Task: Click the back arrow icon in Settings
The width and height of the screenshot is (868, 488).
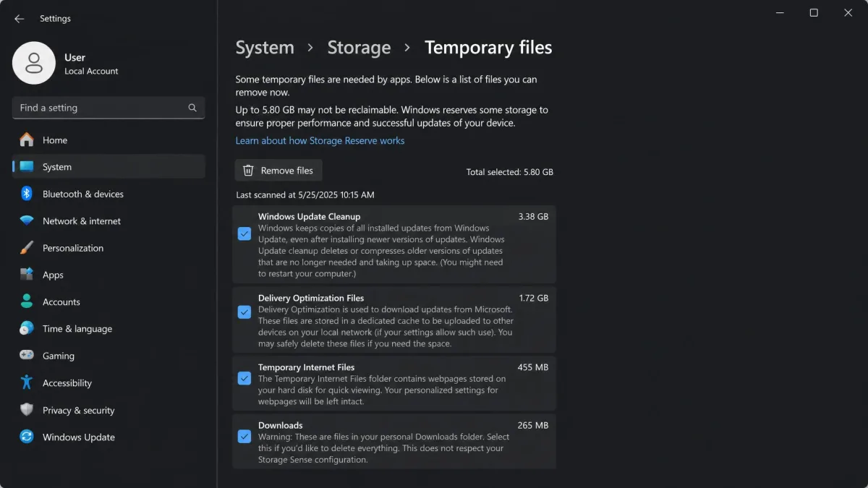Action: click(x=19, y=19)
